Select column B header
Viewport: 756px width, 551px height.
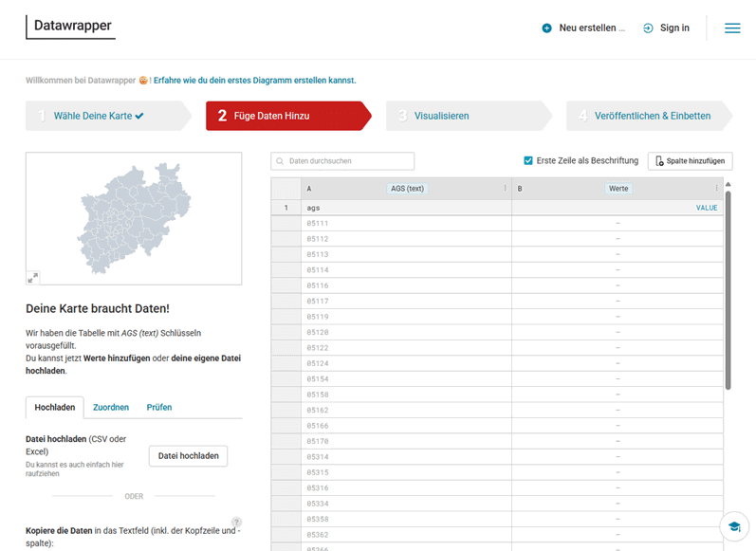click(618, 189)
